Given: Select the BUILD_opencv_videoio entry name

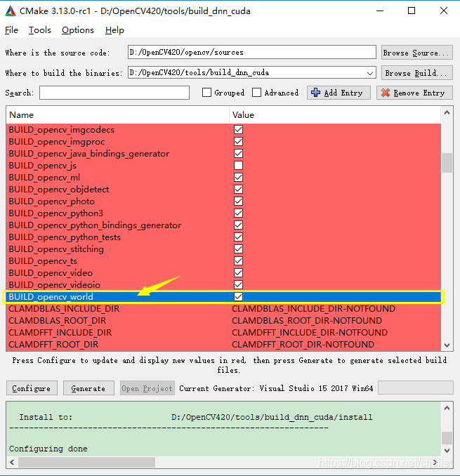Looking at the screenshot, I should click(x=55, y=285).
